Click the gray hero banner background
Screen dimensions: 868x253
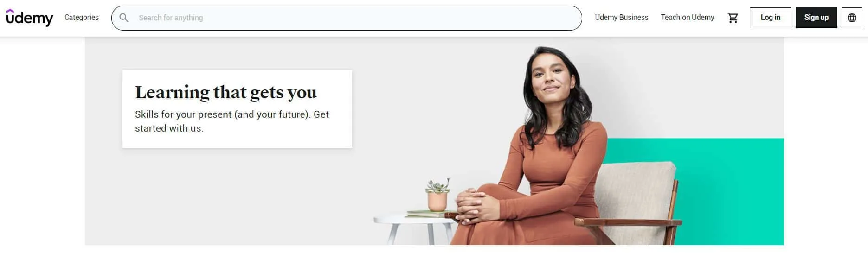232,195
